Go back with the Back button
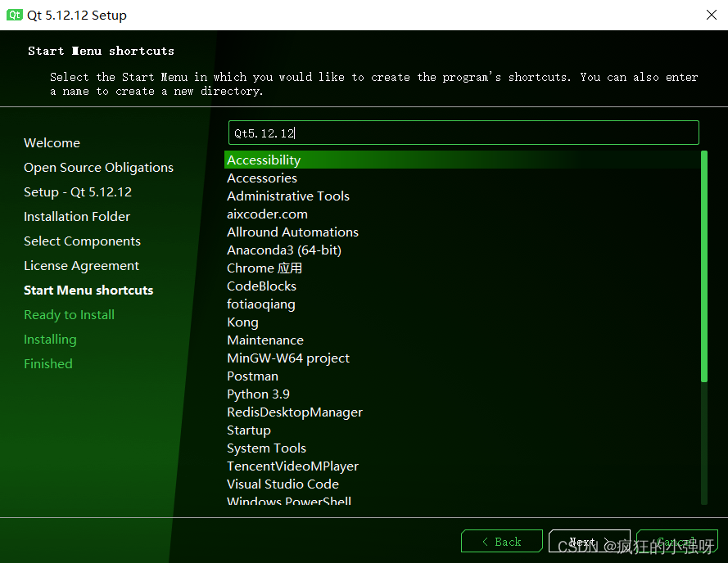 tap(502, 541)
